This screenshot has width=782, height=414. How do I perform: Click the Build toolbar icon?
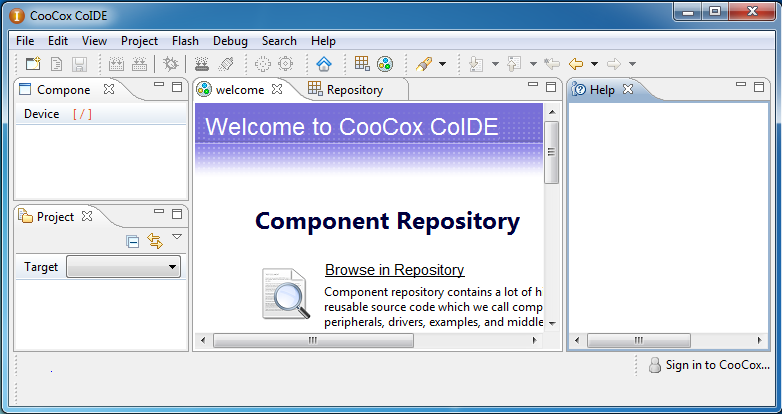(116, 64)
